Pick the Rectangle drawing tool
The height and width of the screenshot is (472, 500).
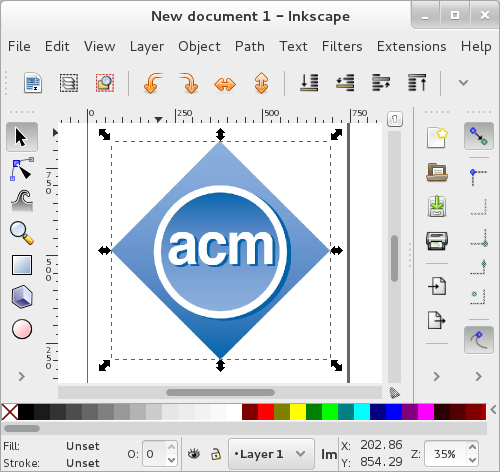click(x=22, y=265)
